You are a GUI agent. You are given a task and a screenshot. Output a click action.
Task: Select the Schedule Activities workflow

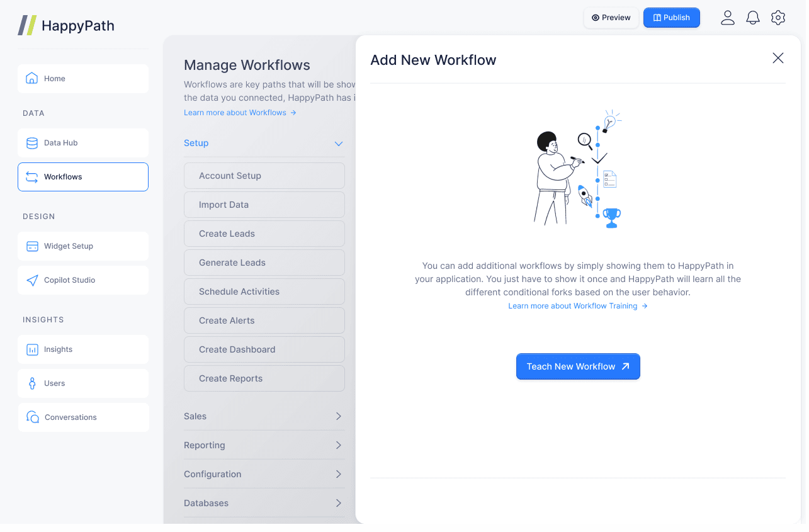(x=264, y=291)
